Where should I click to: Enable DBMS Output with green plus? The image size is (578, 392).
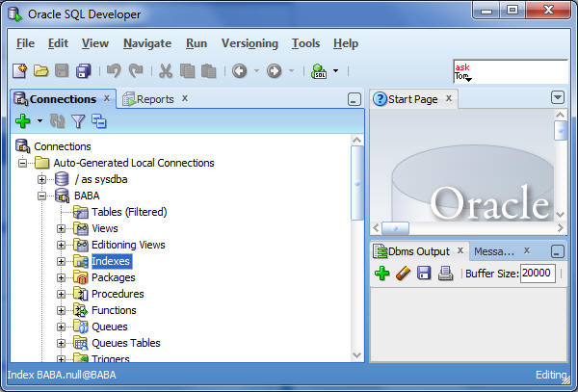click(381, 274)
